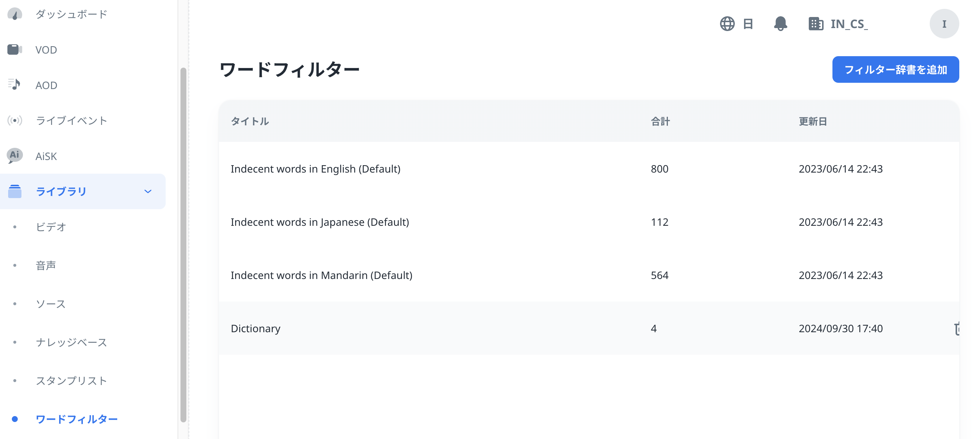Click the library folder icon
Viewport: 980px width, 439px height.
15,191
